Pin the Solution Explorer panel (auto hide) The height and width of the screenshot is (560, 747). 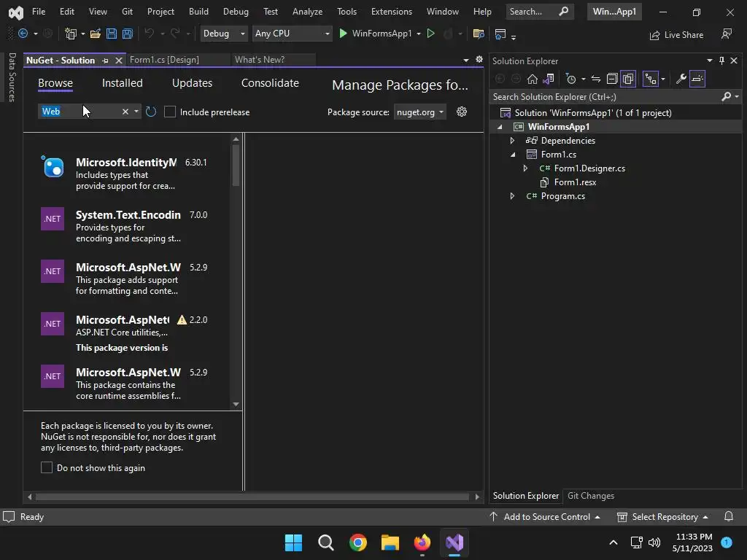pos(721,61)
